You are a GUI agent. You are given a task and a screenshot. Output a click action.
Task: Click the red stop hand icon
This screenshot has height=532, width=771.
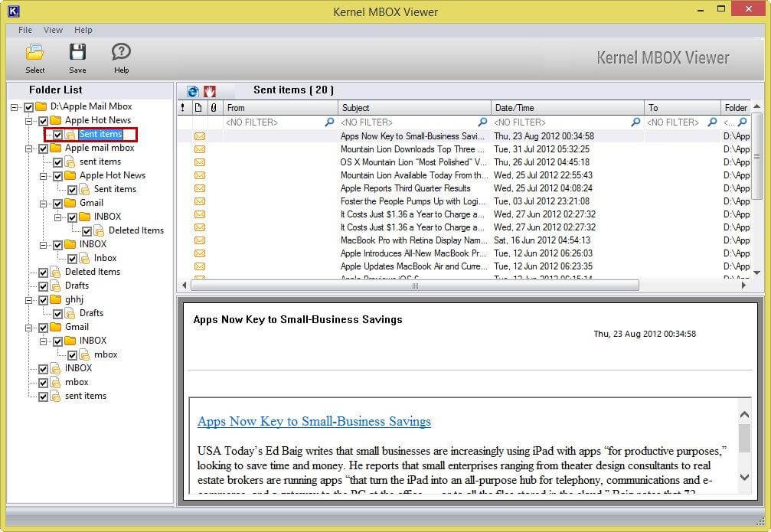[210, 91]
